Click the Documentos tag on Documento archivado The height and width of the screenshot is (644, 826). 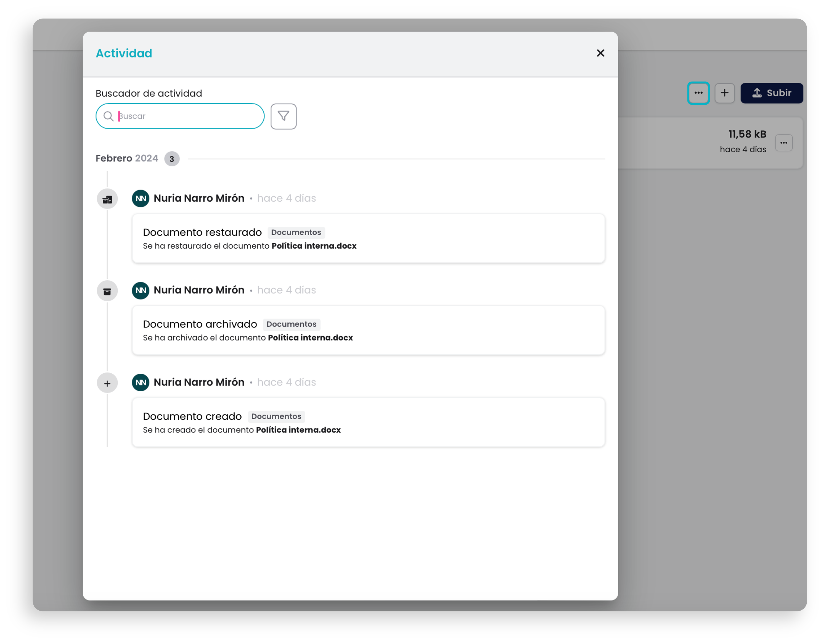pyautogui.click(x=291, y=324)
